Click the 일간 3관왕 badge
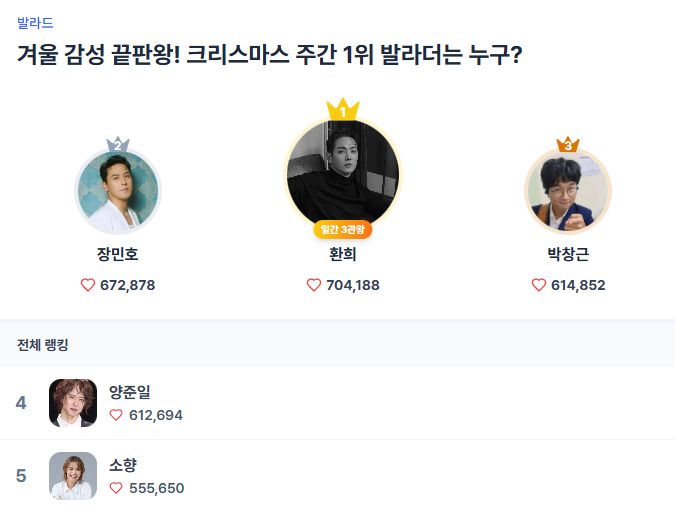Screen dimensions: 675x508 (x=343, y=230)
